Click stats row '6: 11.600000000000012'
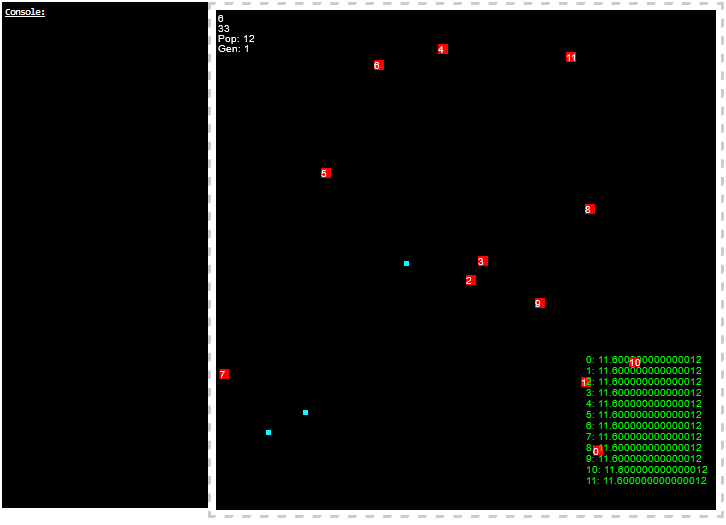This screenshot has height=525, width=726. point(644,426)
